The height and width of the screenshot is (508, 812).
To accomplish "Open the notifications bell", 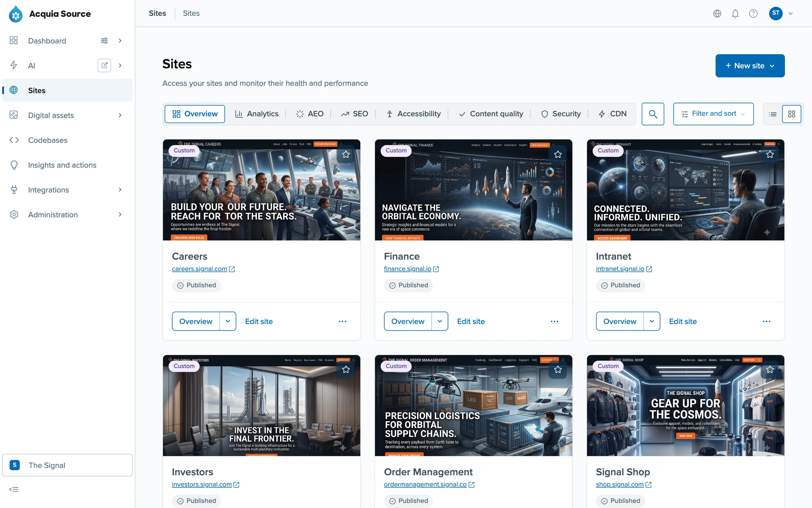I will [735, 14].
